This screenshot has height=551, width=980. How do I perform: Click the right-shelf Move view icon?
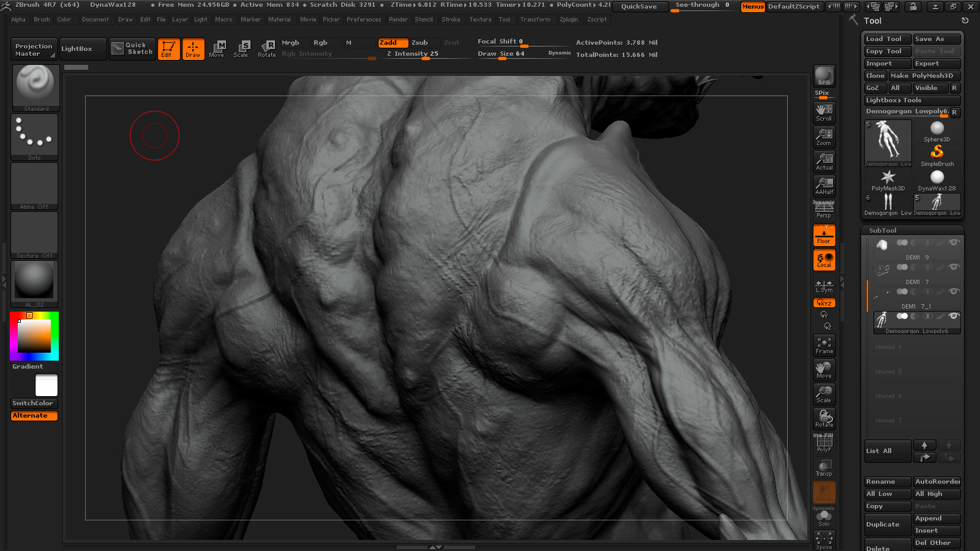pyautogui.click(x=824, y=370)
